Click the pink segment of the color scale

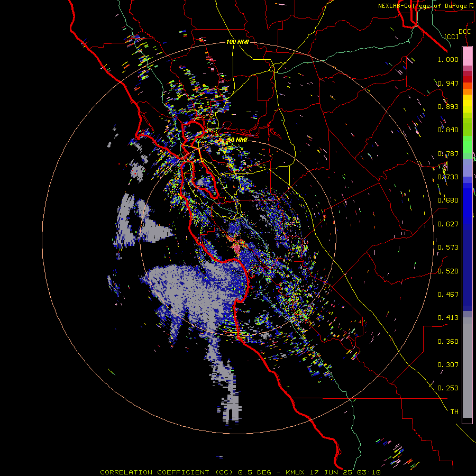467,57
